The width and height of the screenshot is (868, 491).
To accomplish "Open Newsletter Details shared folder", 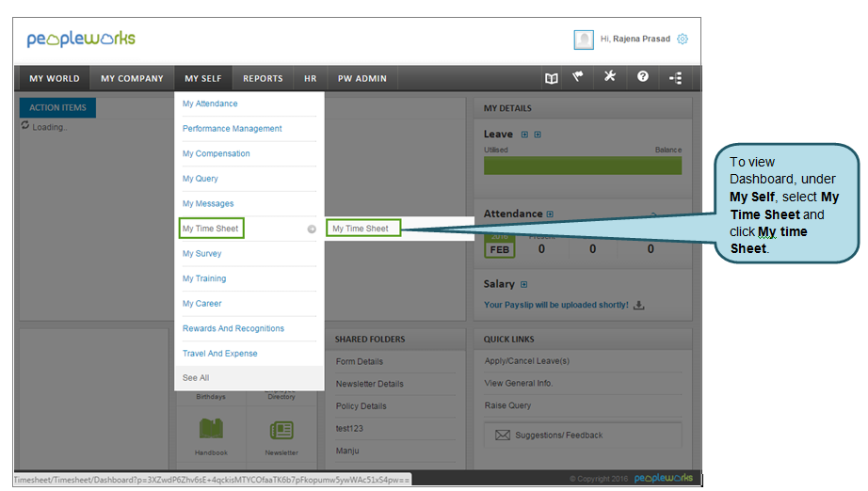I will pos(369,384).
